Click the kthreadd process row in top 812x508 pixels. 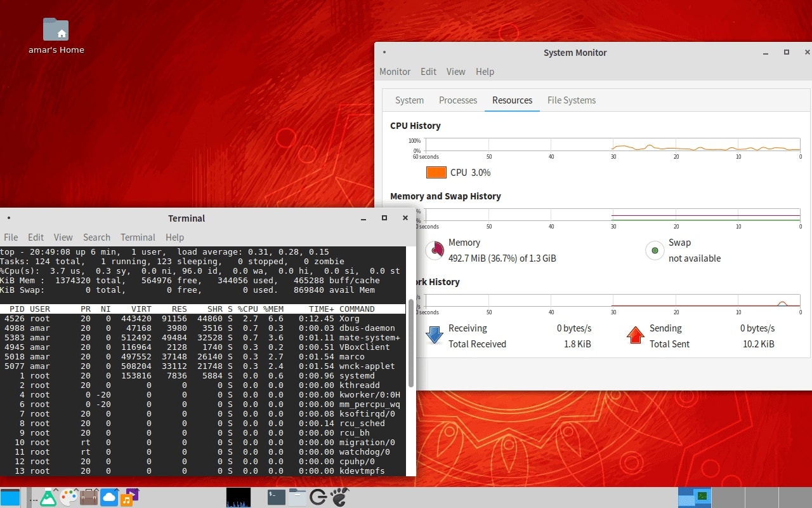(x=203, y=385)
